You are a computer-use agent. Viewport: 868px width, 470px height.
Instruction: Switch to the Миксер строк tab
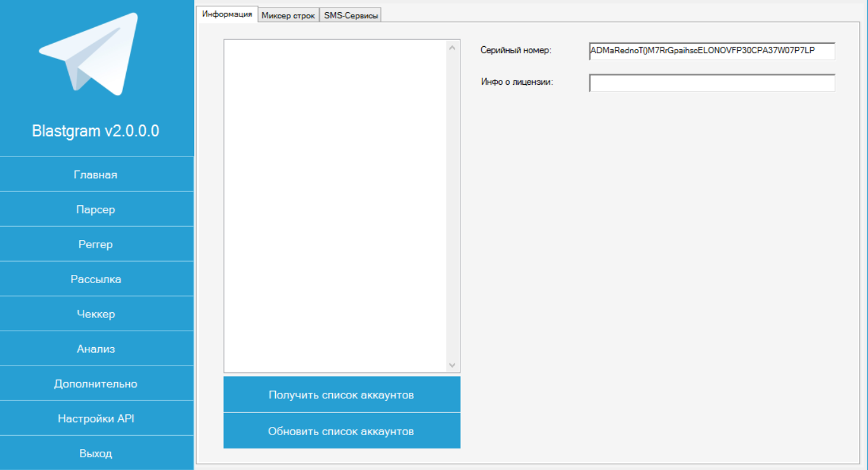pyautogui.click(x=288, y=16)
